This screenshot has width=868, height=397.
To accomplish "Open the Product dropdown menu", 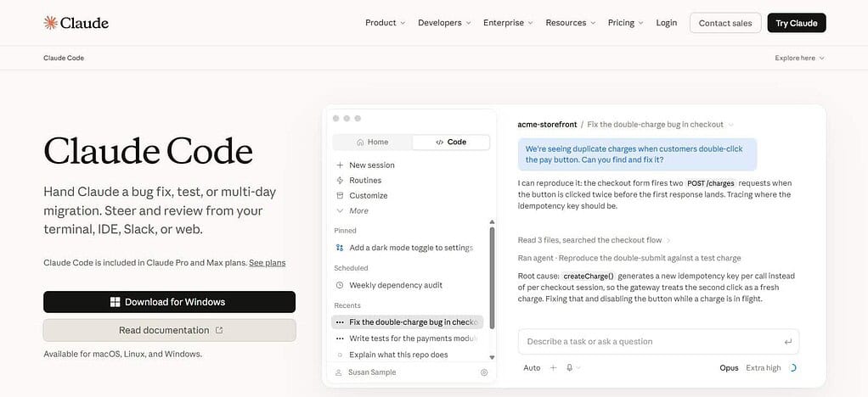I will tap(386, 23).
